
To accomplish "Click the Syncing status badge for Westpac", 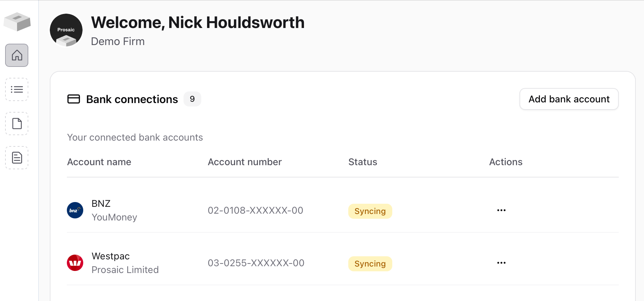I will [x=370, y=264].
